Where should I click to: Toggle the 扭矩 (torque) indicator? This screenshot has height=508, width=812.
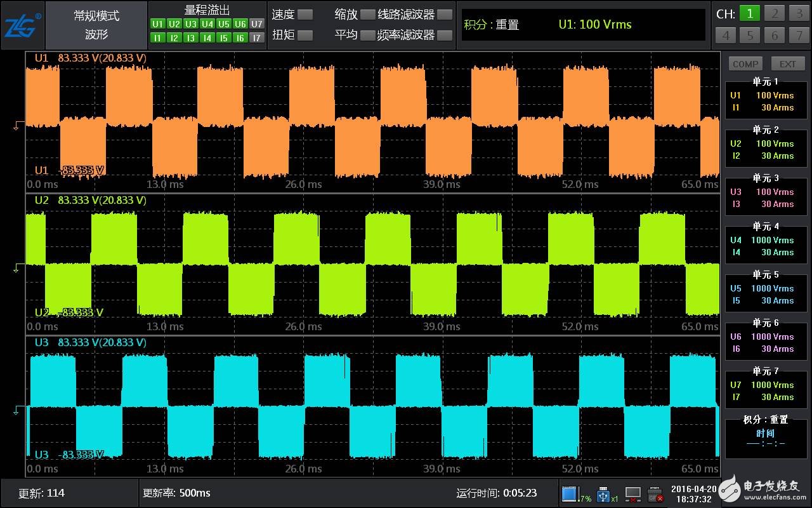(x=305, y=36)
